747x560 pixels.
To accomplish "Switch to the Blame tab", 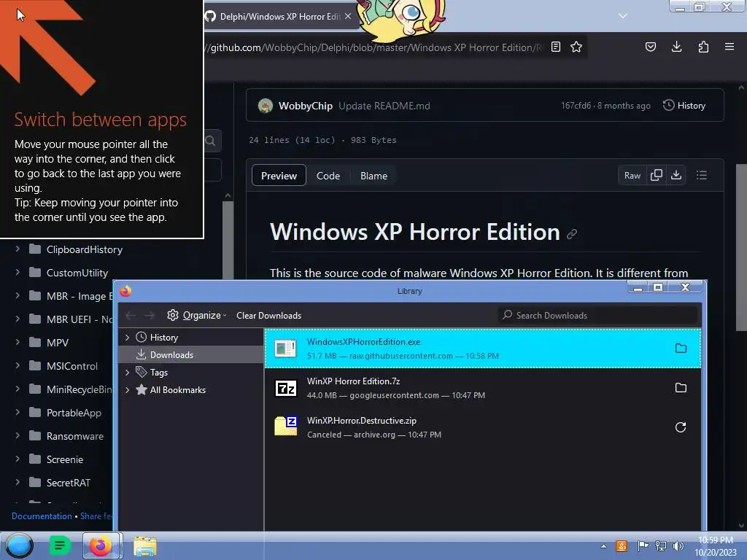I will (x=373, y=176).
